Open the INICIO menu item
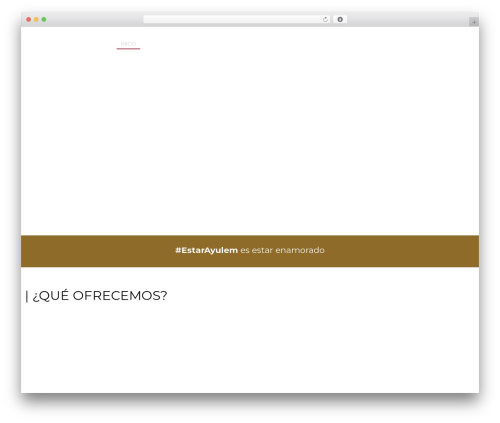Screen dimensions: 500x423 [128, 44]
